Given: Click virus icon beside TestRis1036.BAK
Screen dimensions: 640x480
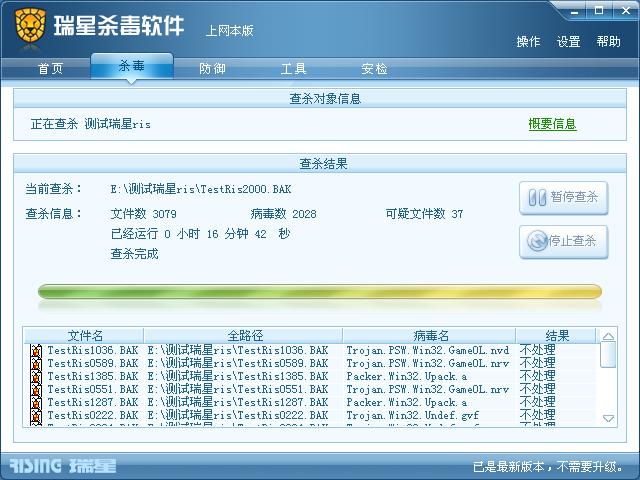Looking at the screenshot, I should pos(36,351).
